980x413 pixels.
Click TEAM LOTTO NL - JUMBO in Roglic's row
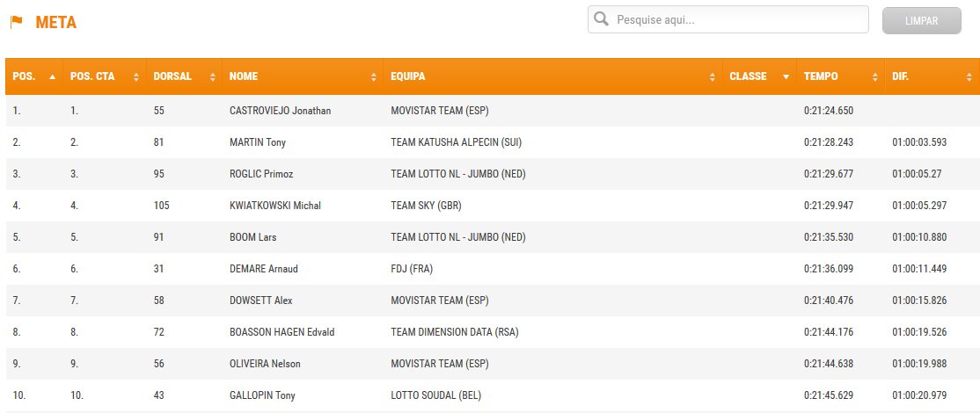[x=458, y=174]
